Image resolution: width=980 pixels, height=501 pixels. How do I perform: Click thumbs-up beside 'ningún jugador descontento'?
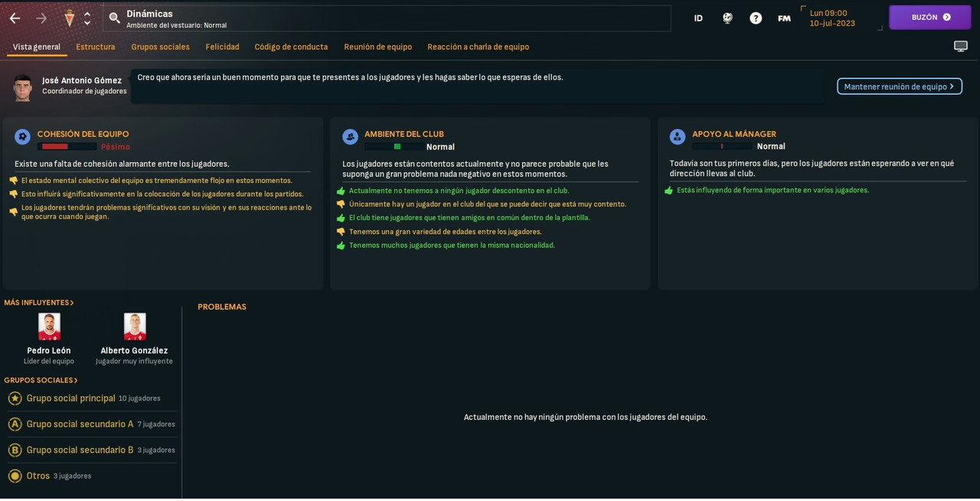coord(341,191)
